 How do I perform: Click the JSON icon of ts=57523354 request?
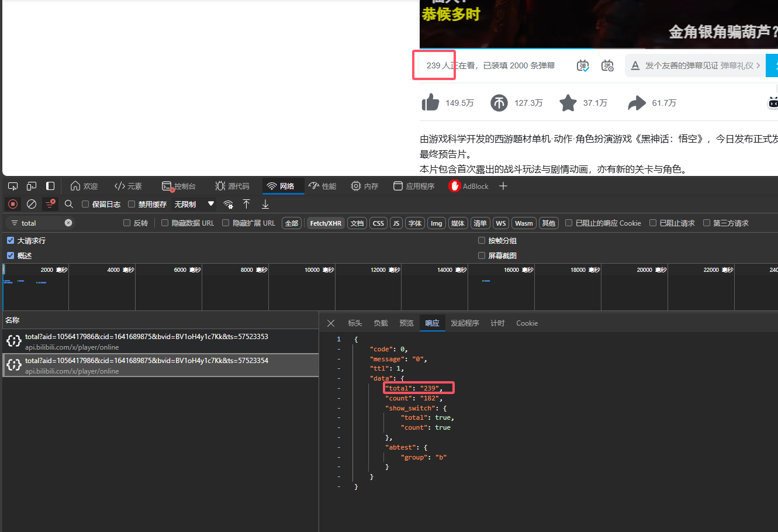point(14,365)
